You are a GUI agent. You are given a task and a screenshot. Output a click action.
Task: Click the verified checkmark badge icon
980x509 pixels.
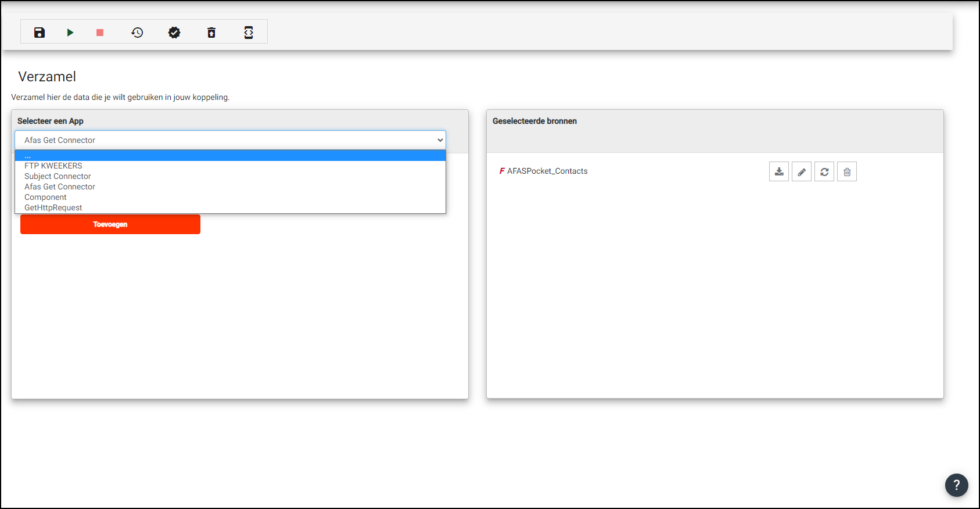[174, 33]
